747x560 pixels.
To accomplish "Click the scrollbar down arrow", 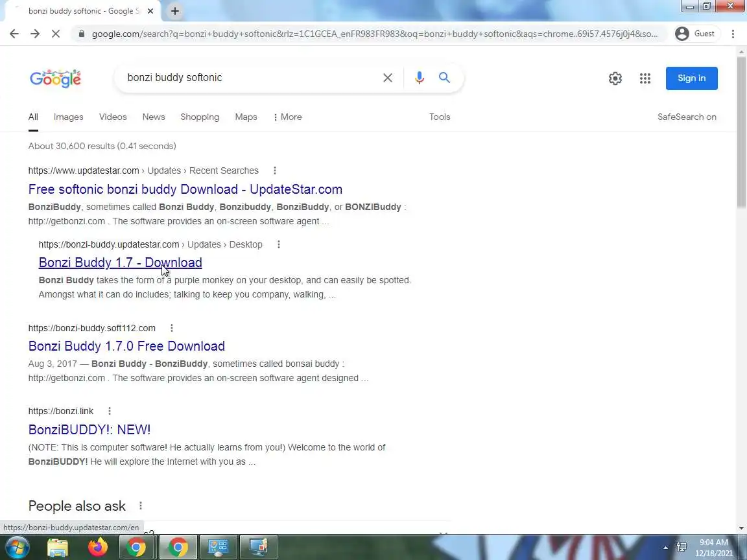I will click(741, 528).
